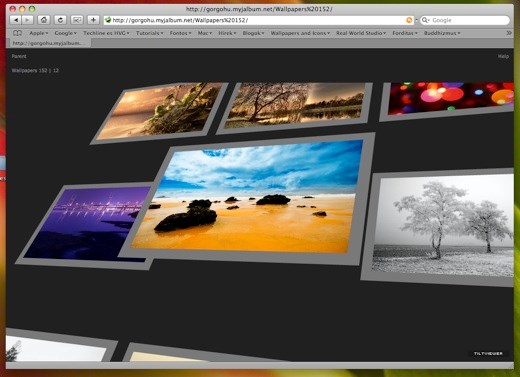
Task: Expand the Apple bookmarks folder
Action: (39, 33)
